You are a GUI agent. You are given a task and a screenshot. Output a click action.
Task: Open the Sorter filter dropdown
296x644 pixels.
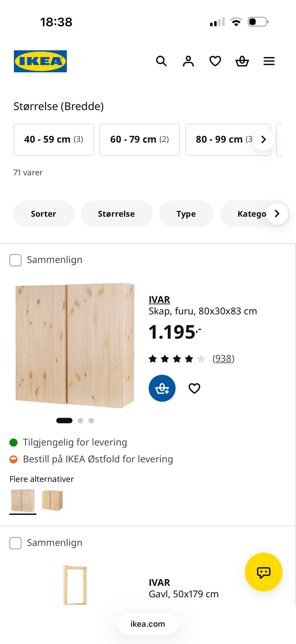(x=43, y=214)
